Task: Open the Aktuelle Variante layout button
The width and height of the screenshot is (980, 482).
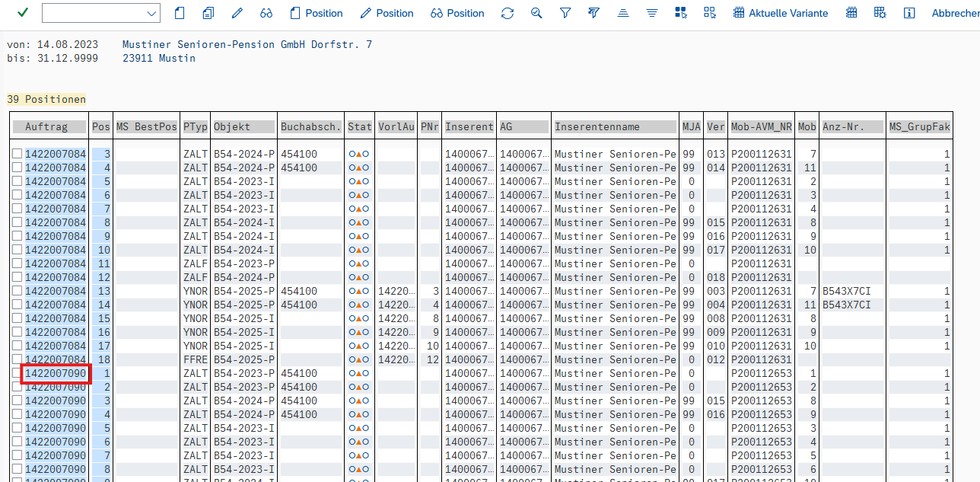Action: 780,13
